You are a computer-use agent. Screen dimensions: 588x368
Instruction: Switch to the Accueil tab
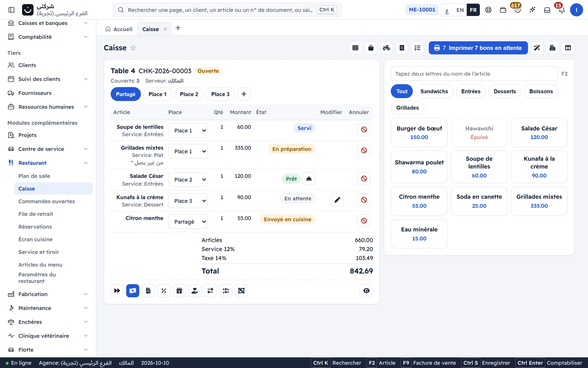119,29
